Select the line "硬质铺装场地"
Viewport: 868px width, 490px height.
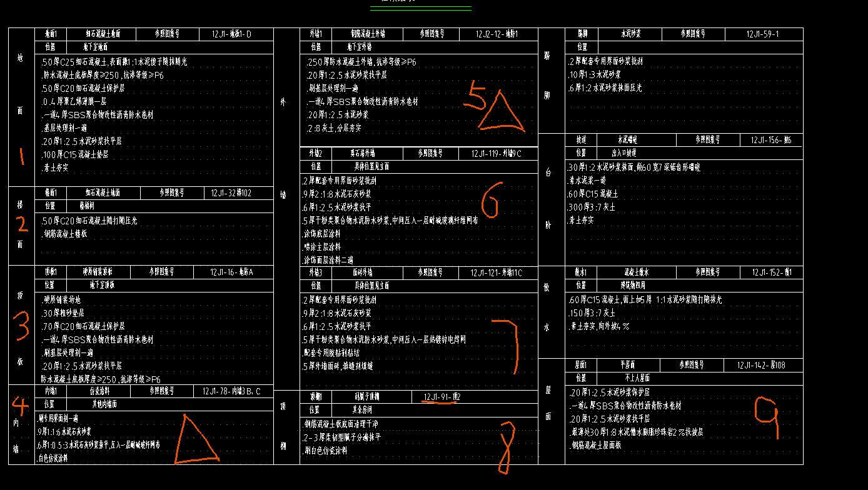(x=61, y=300)
